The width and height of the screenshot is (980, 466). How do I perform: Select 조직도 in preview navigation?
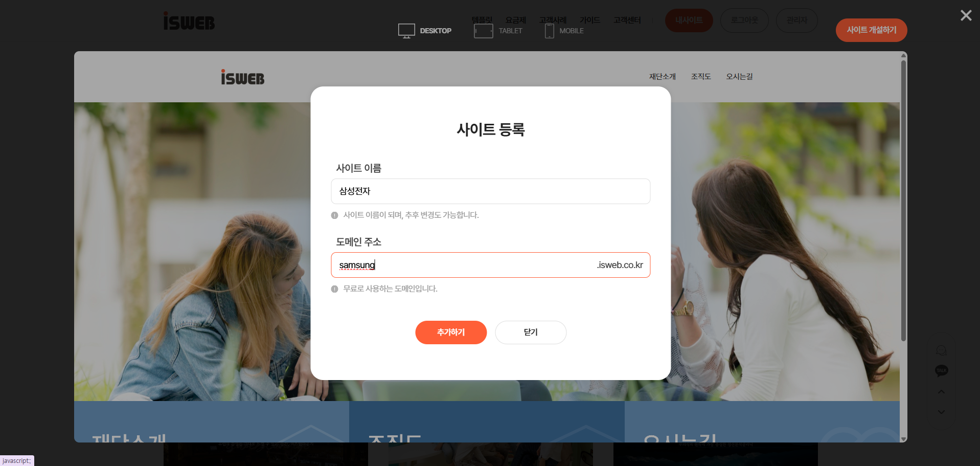click(701, 76)
